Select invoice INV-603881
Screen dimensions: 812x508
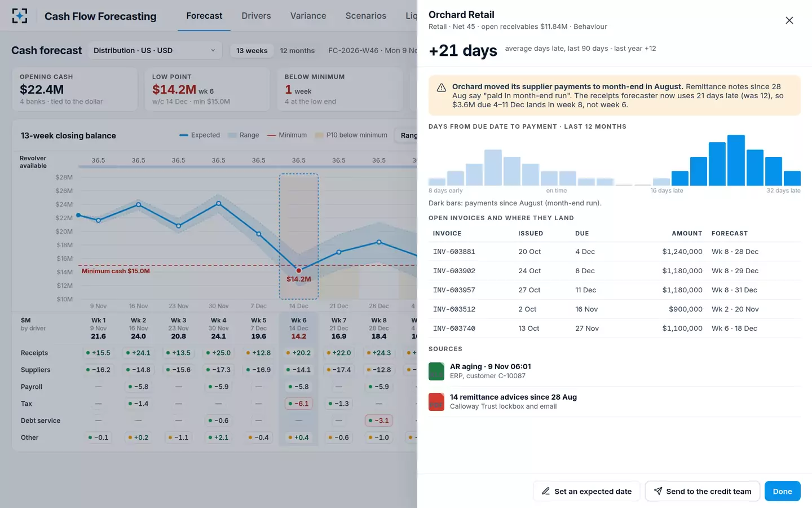point(615,252)
